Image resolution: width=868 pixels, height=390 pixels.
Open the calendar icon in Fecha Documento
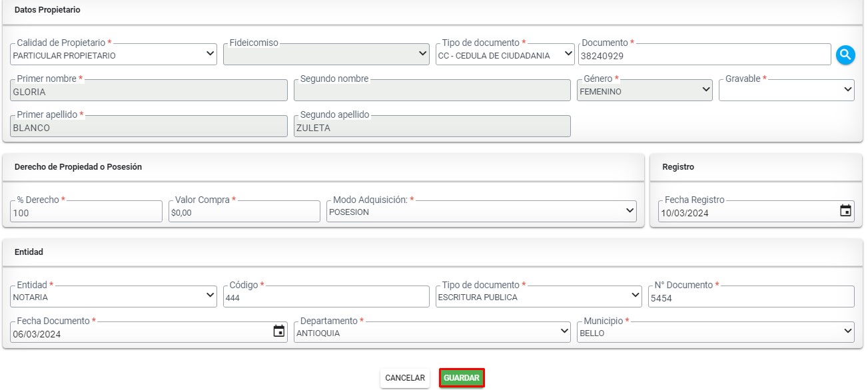[x=279, y=331]
